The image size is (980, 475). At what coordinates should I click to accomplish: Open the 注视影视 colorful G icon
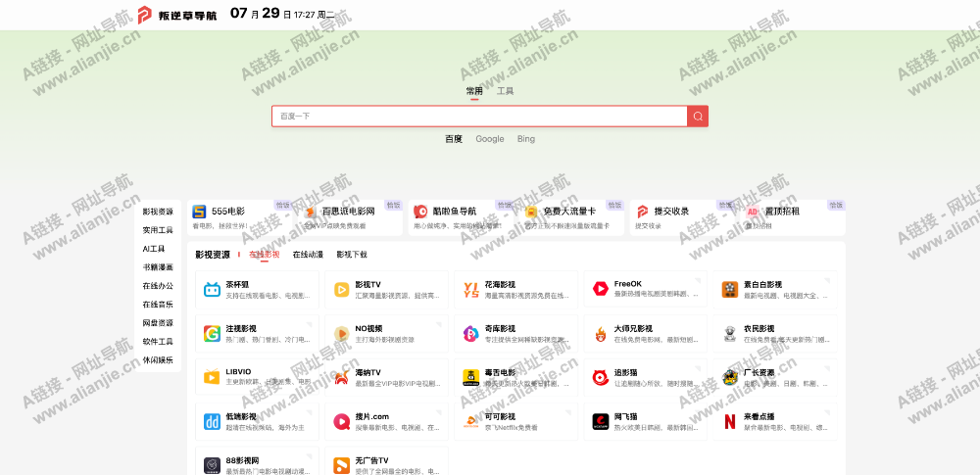tap(212, 334)
